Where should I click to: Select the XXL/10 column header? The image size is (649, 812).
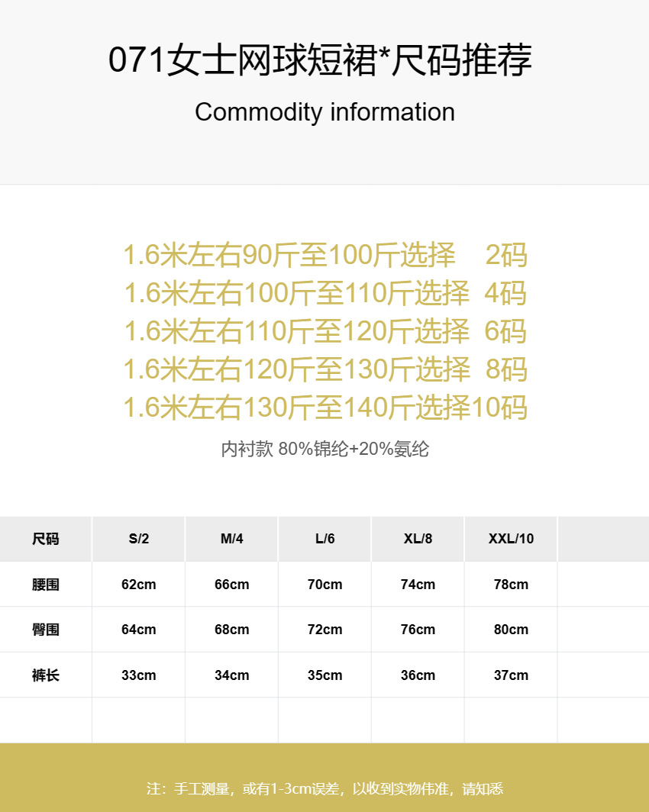point(511,539)
